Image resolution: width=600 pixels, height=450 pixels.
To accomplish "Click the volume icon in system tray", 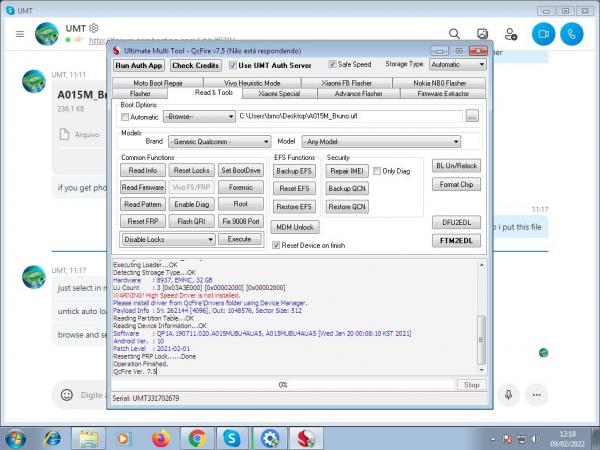I will [535, 439].
